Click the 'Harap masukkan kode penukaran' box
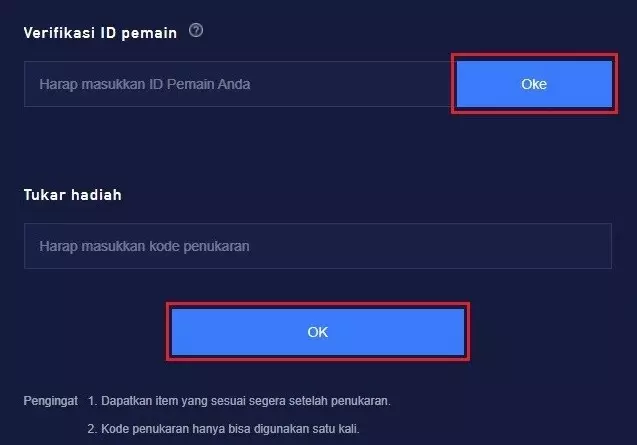Image resolution: width=637 pixels, height=445 pixels. click(x=317, y=246)
